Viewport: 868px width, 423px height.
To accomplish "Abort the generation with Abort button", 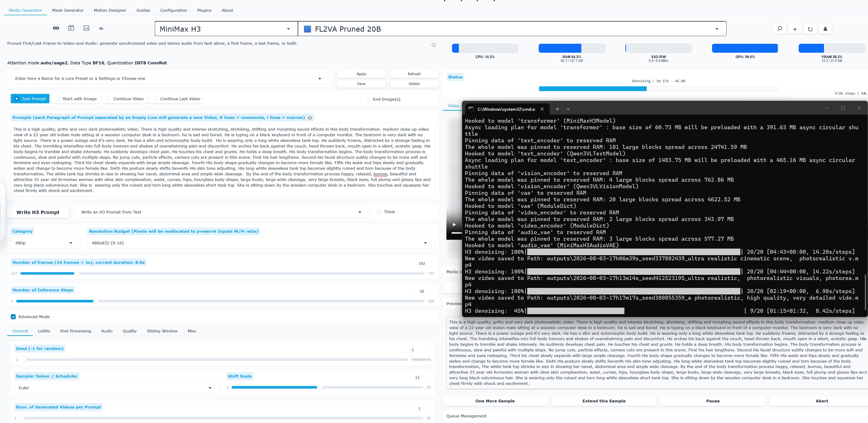I will pyautogui.click(x=821, y=401).
